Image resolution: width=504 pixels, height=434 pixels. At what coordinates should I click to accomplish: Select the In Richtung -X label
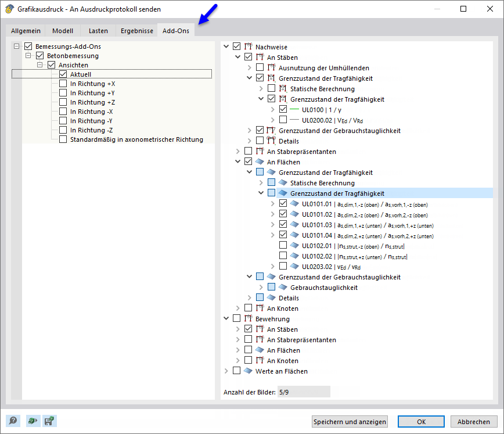[x=92, y=112]
